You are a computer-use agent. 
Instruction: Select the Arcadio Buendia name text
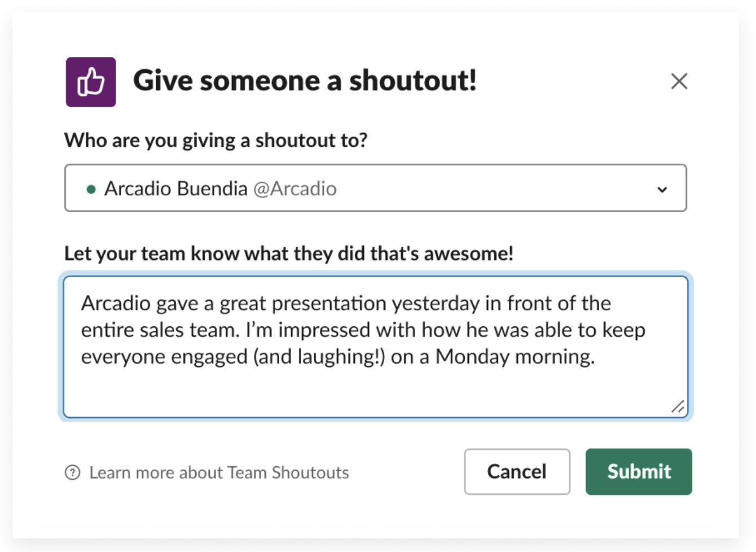coord(175,189)
